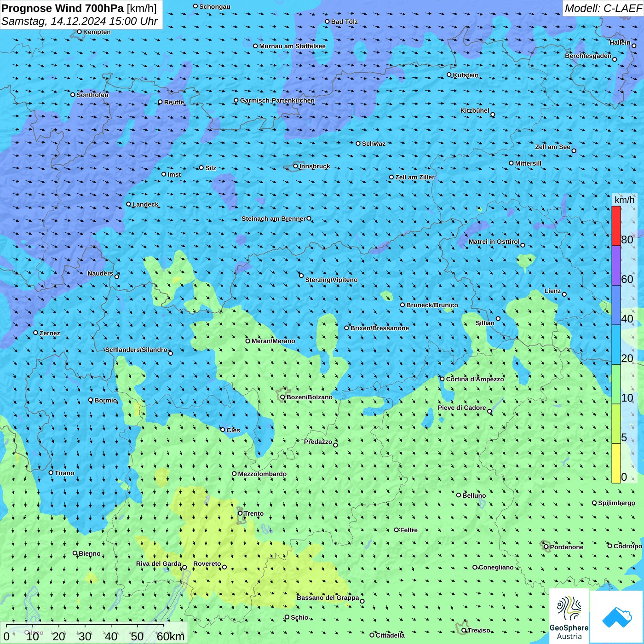This screenshot has width=644, height=644.
Task: Click the 'Murnau am Staffelsee' label
Action: 293,46
